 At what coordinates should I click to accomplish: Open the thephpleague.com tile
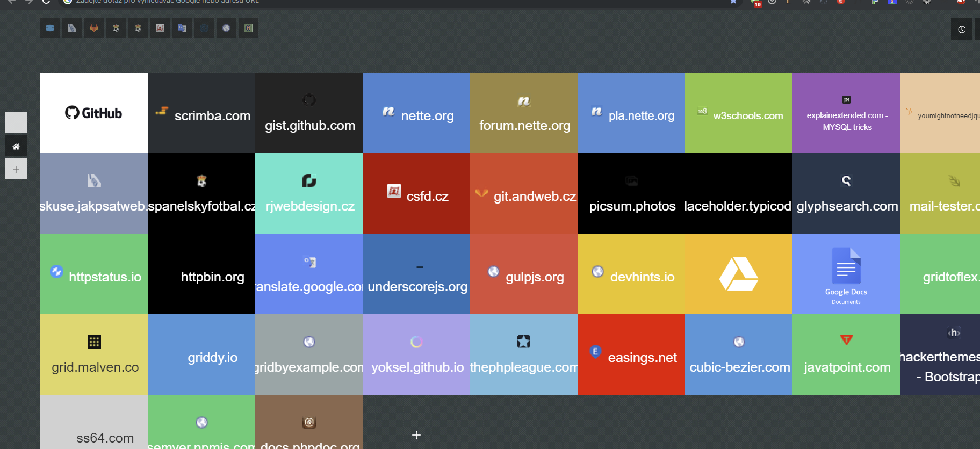524,354
